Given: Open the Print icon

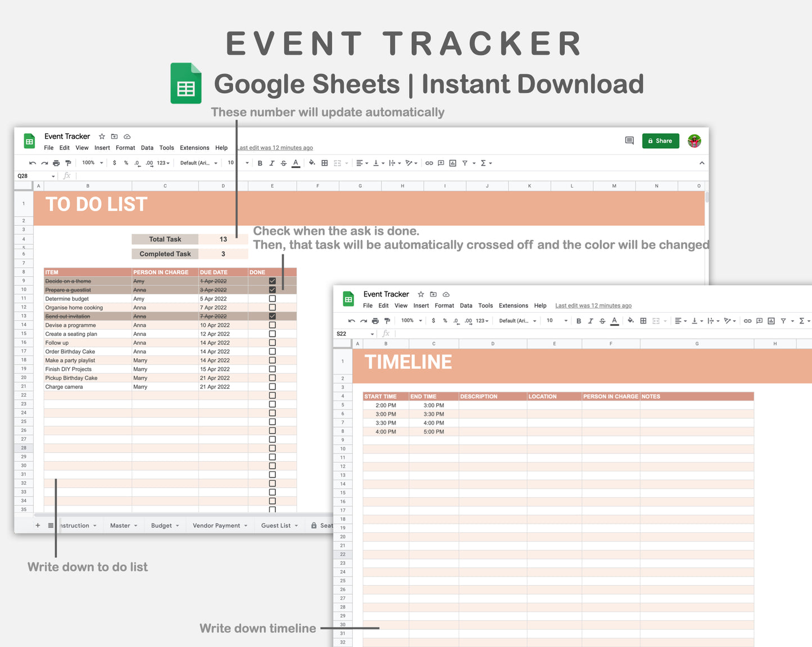Looking at the screenshot, I should [56, 163].
